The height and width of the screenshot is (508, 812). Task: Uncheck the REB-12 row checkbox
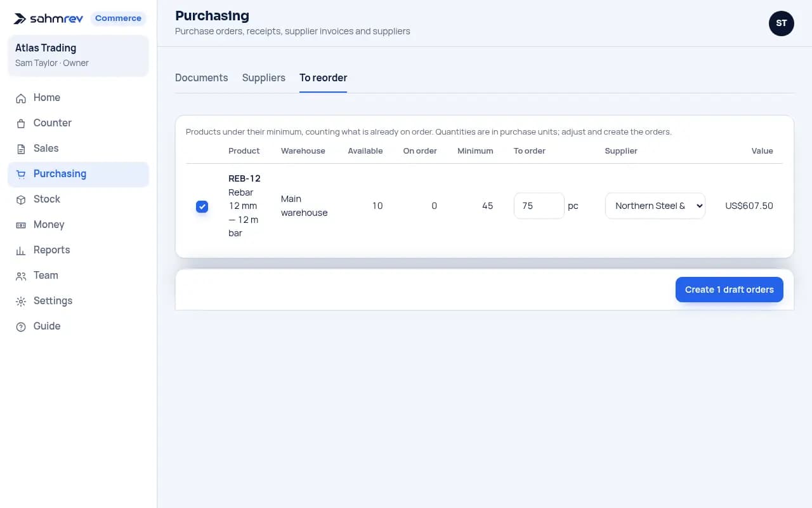pyautogui.click(x=202, y=206)
